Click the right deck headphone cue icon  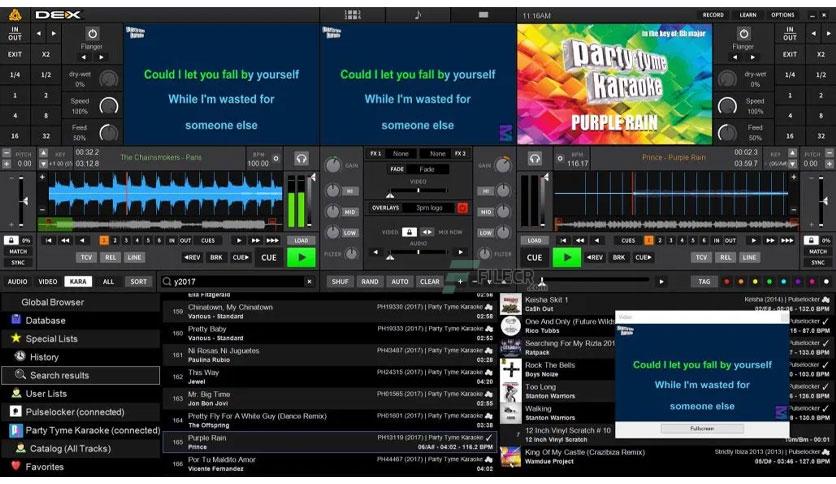535,158
